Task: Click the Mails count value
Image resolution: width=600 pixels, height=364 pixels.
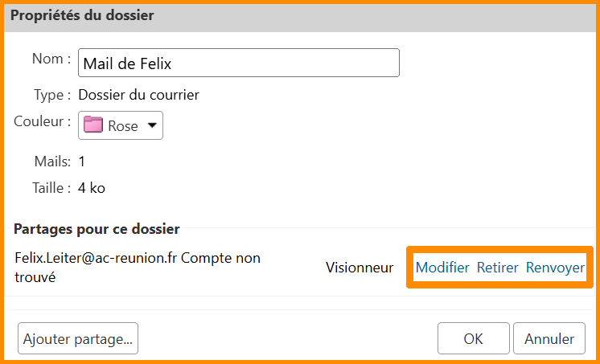Action: [82, 162]
